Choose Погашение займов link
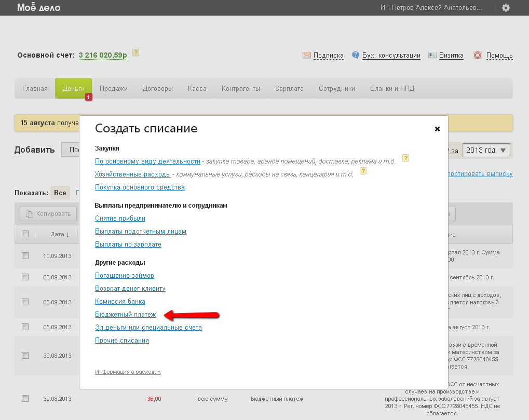 pyautogui.click(x=124, y=275)
